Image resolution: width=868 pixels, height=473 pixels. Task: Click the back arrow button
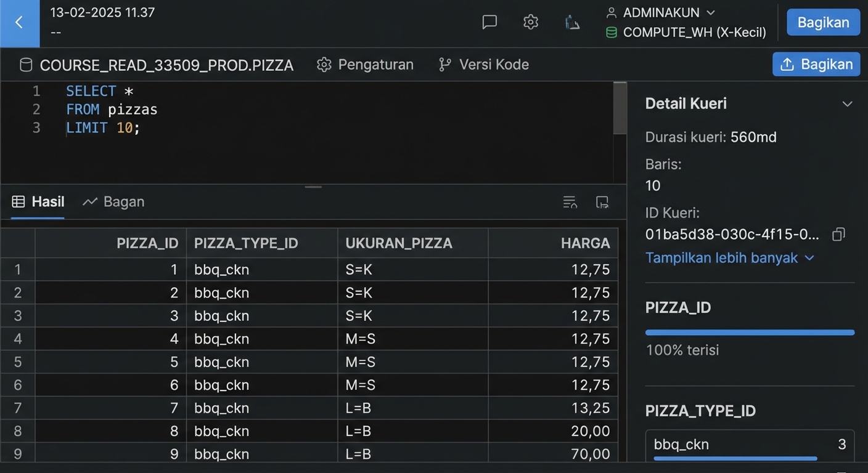[19, 23]
